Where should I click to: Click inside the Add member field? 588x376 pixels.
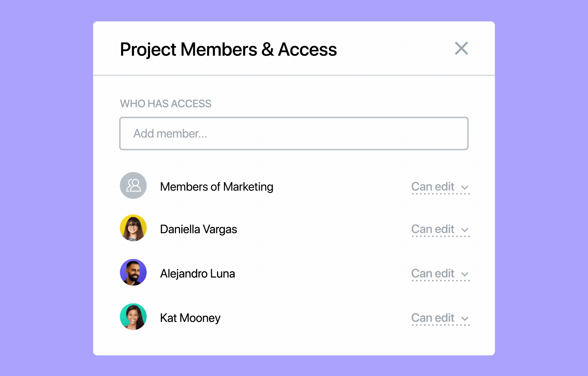(294, 133)
